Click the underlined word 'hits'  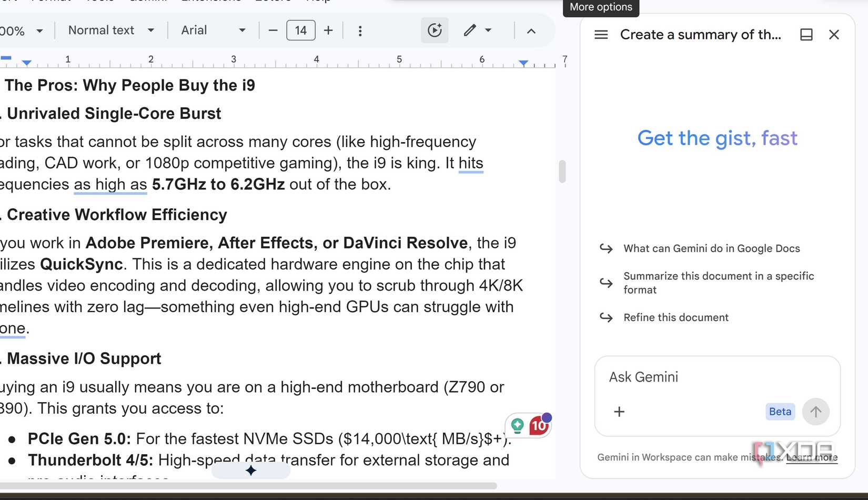tap(471, 163)
